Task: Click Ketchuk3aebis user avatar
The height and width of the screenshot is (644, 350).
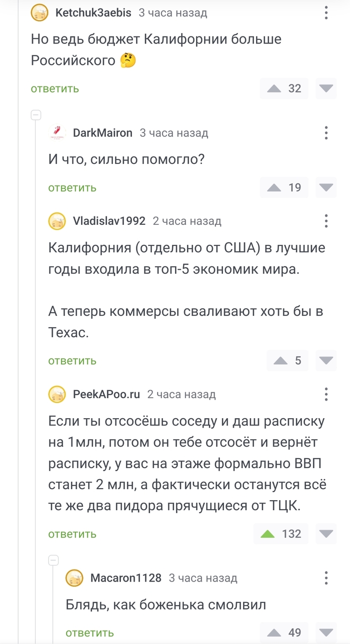Action: pos(39,13)
